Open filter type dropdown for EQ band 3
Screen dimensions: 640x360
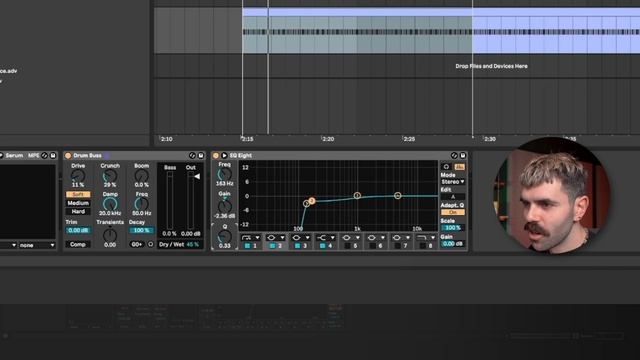tap(301, 238)
